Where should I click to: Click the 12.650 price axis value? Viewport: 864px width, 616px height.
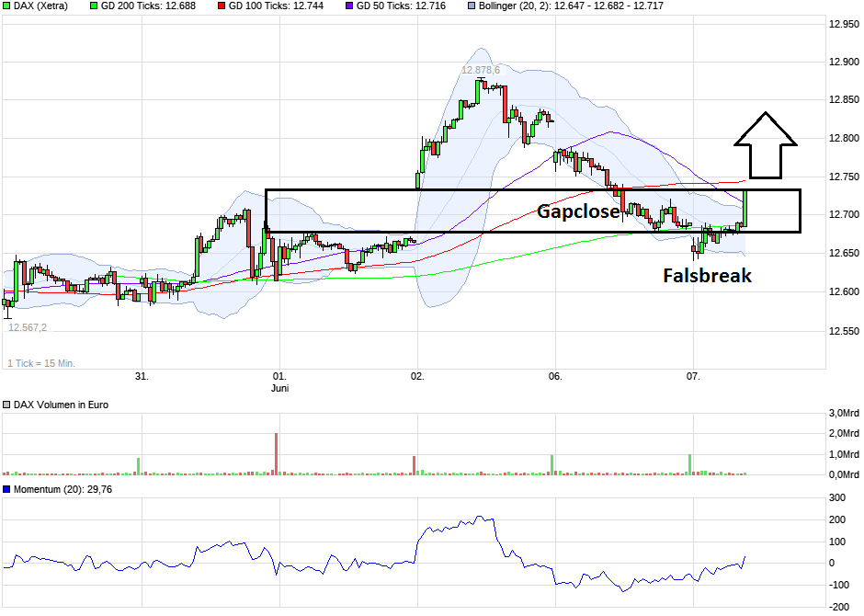pos(844,254)
